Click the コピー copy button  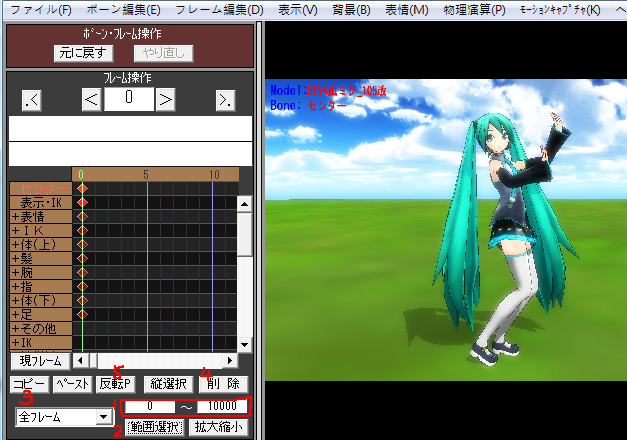[x=29, y=384]
